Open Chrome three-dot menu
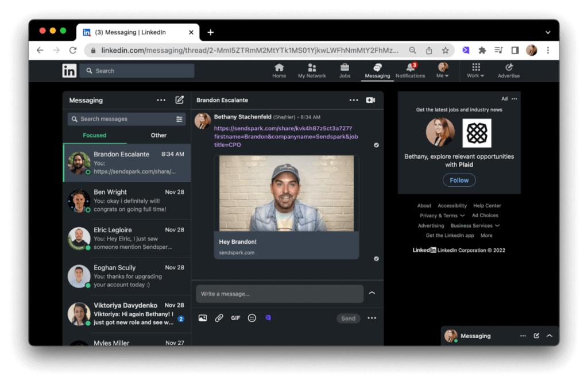This screenshot has width=588, height=384. tap(548, 50)
